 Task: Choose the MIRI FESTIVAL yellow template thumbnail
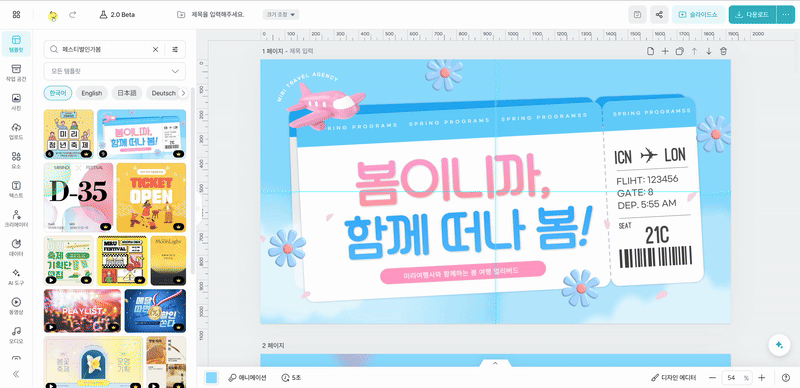pyautogui.click(x=122, y=260)
